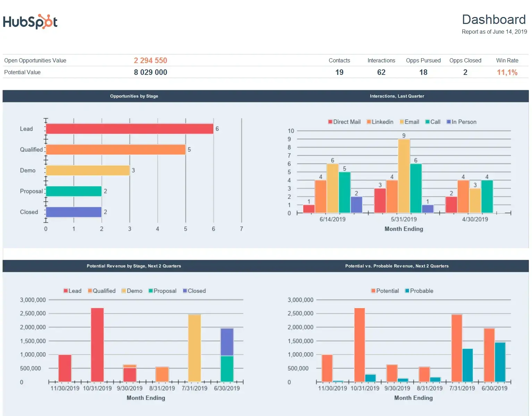This screenshot has height=416, width=532.
Task: Select the In Person legend marker
Action: 449,122
